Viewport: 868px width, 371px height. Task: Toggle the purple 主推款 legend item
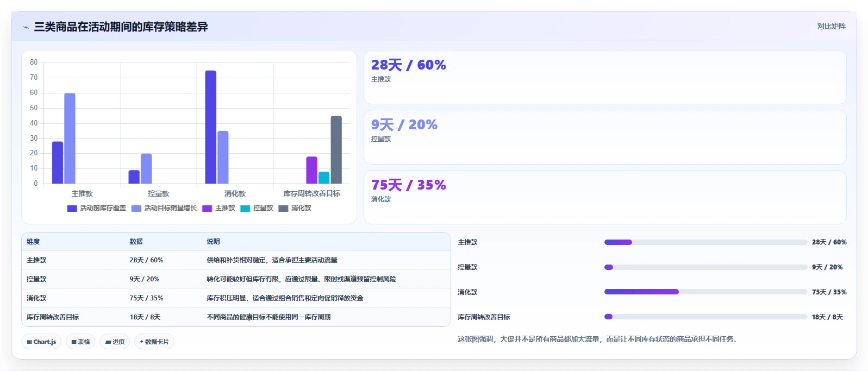click(218, 208)
